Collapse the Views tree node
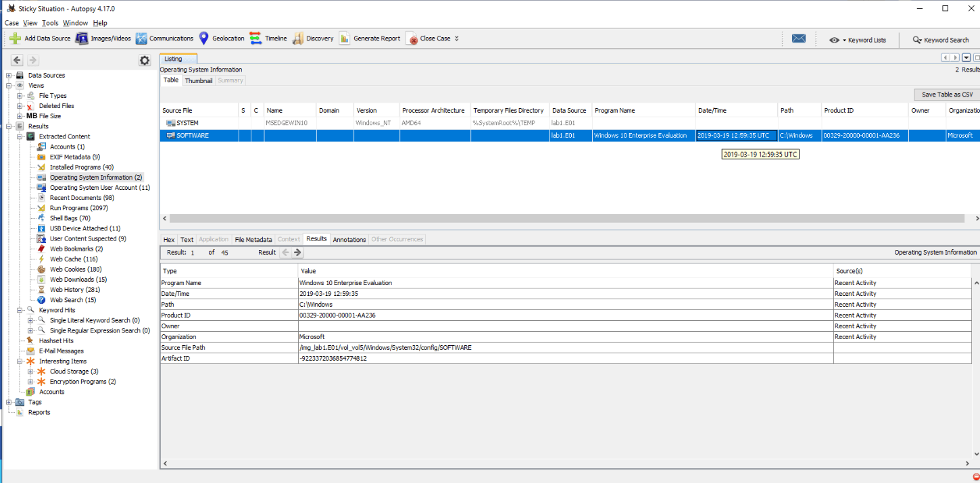The width and height of the screenshot is (980, 483). (9, 86)
